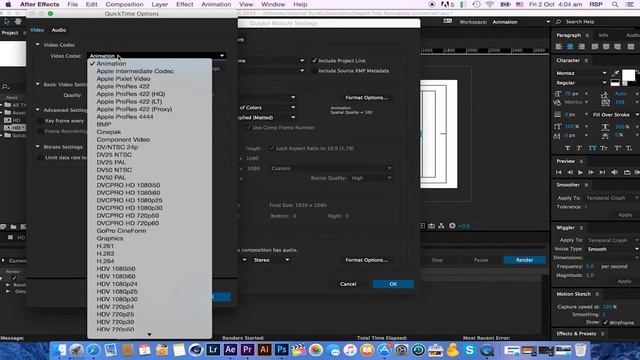Viewport: 640px width, 360px height.
Task: Open the Effect menu
Action: click(x=184, y=4)
